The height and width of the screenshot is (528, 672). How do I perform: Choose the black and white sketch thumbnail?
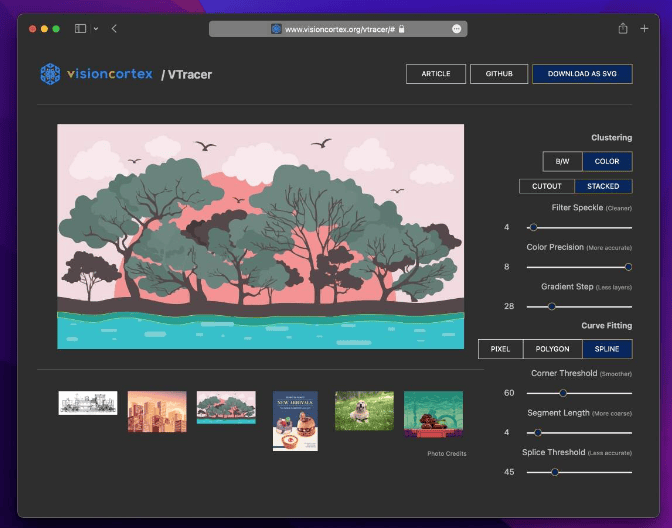88,403
